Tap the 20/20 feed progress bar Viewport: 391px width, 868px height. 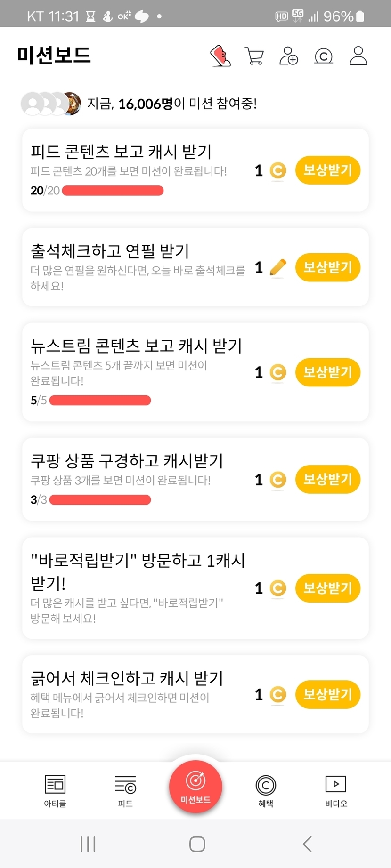(x=113, y=191)
